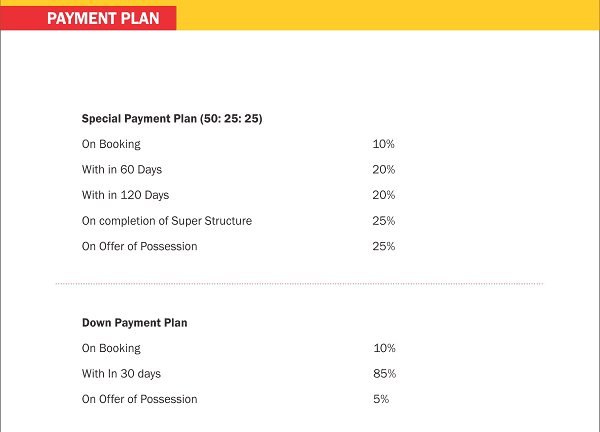Viewport: 600px width, 432px height.
Task: Click On Booking under Special Payment Plan
Action: (x=111, y=144)
